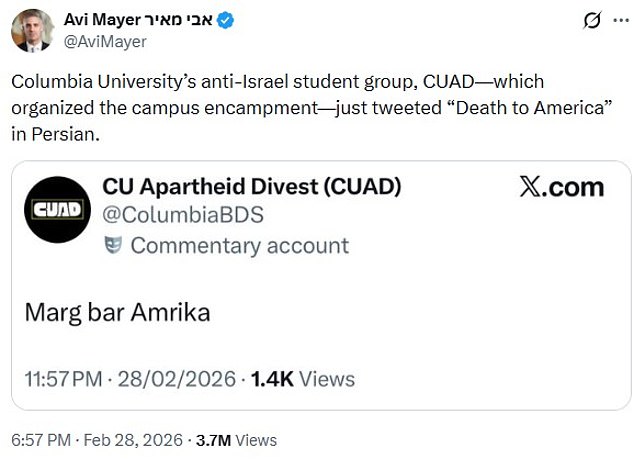Click the CUAD black circular avatar
Screen dimensions: 634x459
click(59, 209)
